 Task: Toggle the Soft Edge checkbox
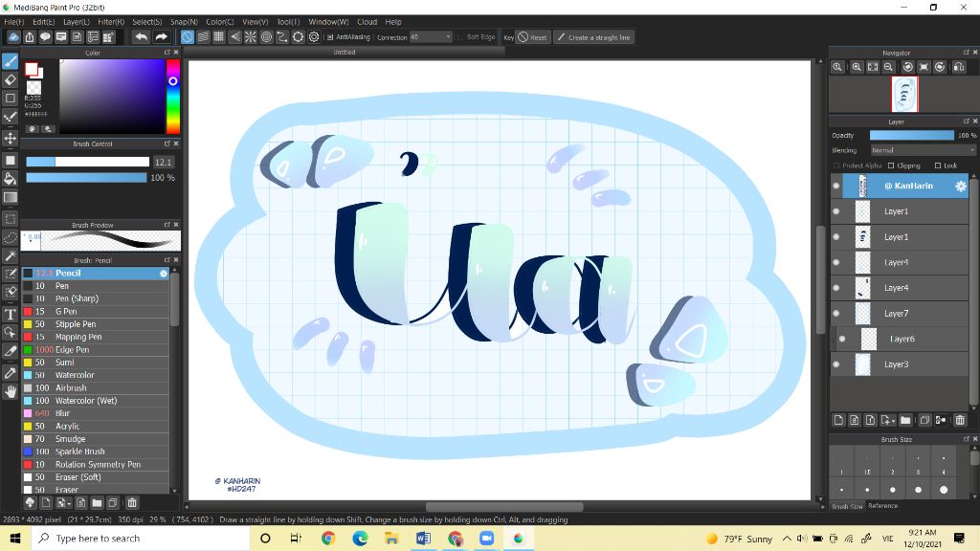pyautogui.click(x=460, y=37)
